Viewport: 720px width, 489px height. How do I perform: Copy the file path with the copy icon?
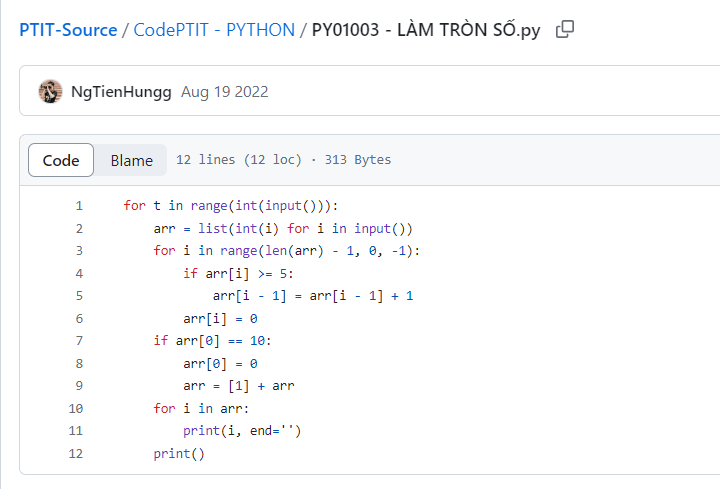(x=565, y=29)
